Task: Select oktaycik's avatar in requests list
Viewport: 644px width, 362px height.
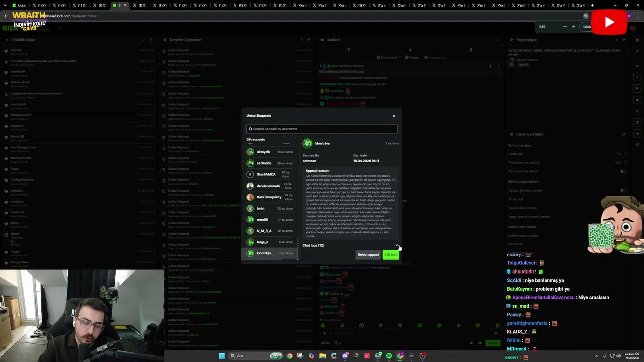Action: click(250, 152)
